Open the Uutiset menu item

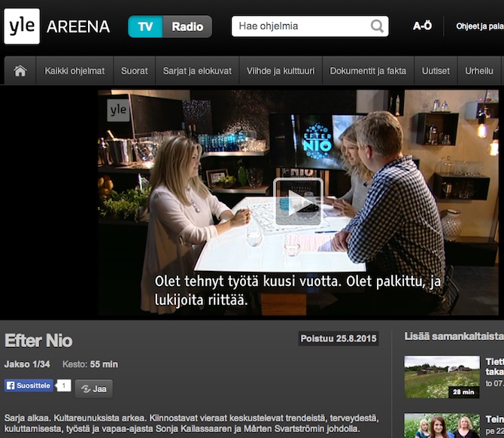[436, 71]
